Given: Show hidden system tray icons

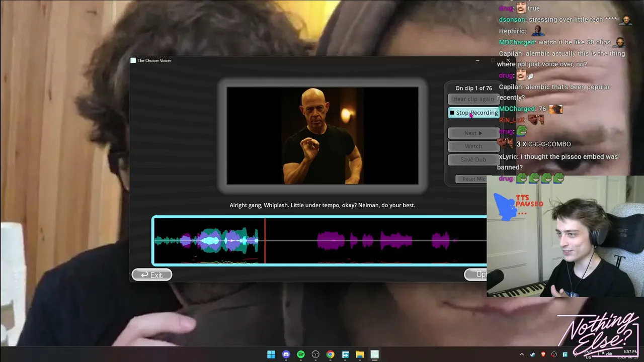Looking at the screenshot, I should [x=522, y=354].
